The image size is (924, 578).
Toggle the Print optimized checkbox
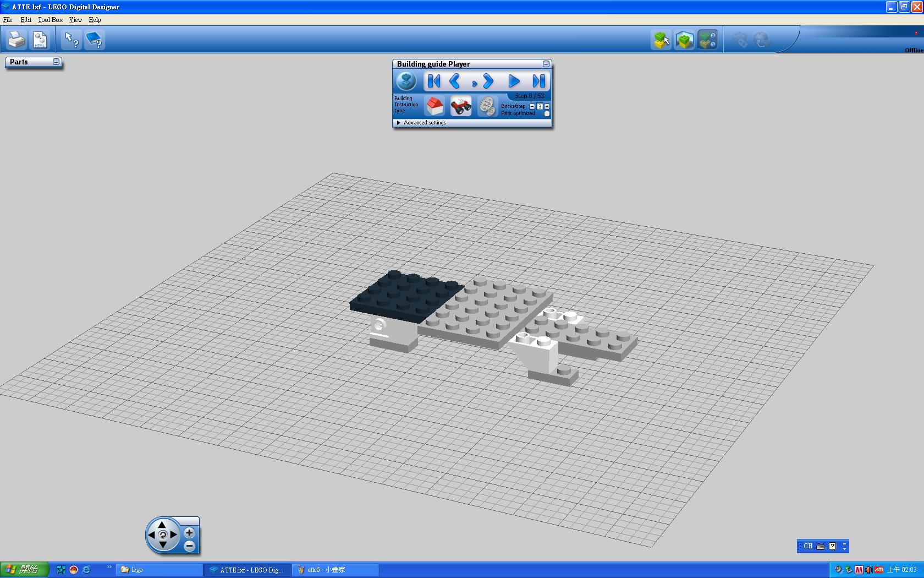tap(547, 113)
